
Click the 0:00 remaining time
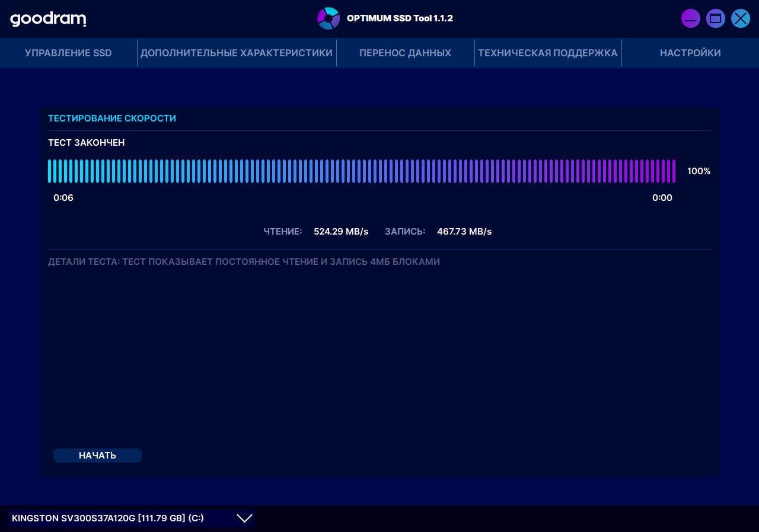[x=662, y=198]
